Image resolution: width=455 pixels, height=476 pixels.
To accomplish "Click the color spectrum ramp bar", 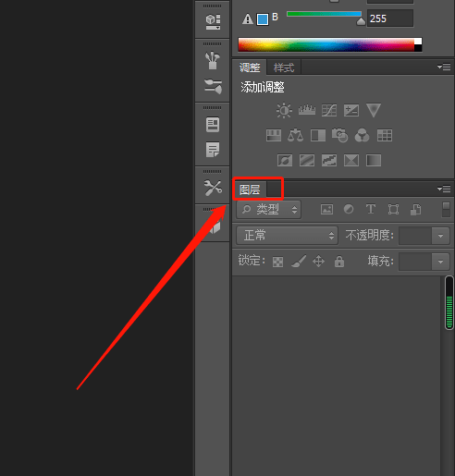I will [330, 44].
